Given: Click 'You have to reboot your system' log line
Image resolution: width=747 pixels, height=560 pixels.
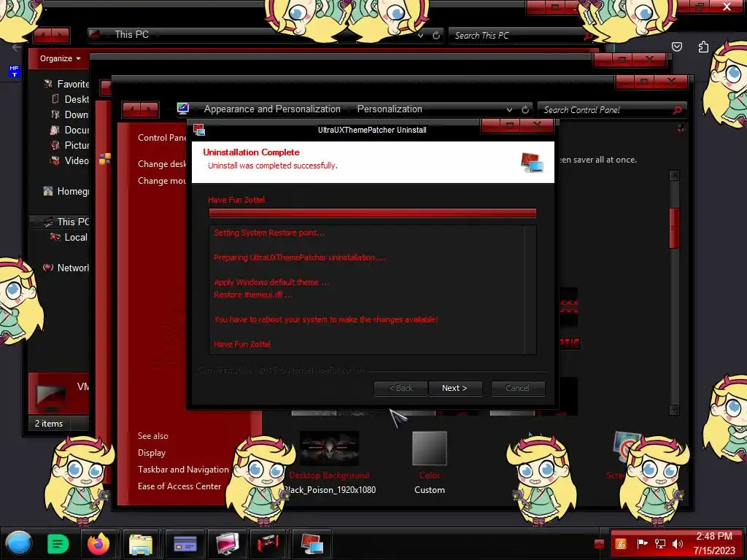Looking at the screenshot, I should (326, 319).
